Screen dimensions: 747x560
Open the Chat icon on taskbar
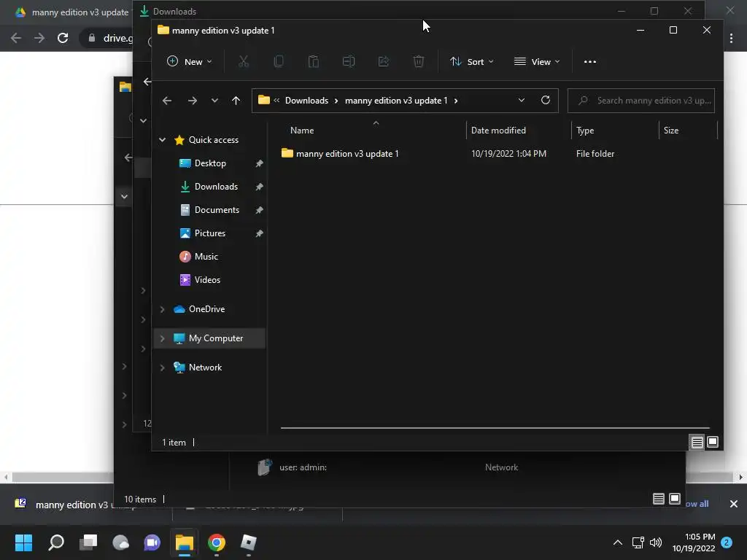tap(152, 542)
